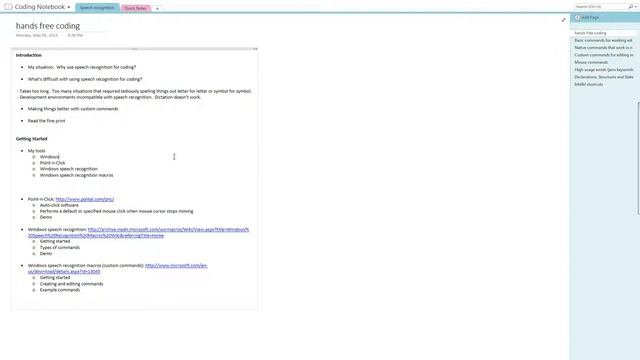Viewport: 640px width, 360px height.
Task: Open the 'Declarations, Structures and' page
Action: pyautogui.click(x=603, y=77)
